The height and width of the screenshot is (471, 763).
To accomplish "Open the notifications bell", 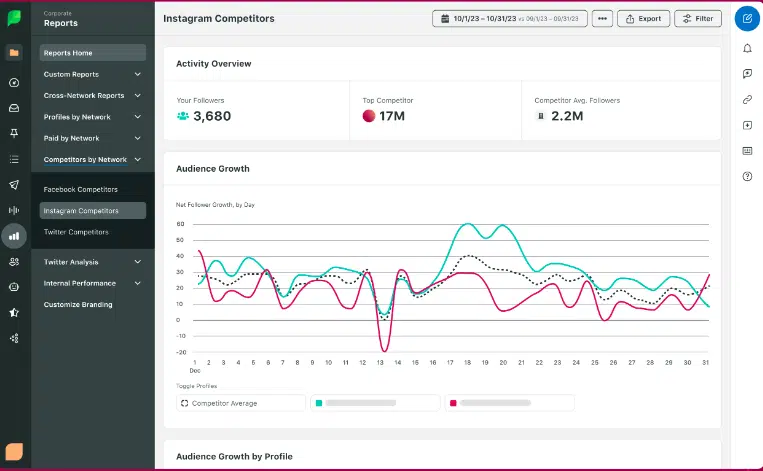I will pos(747,48).
